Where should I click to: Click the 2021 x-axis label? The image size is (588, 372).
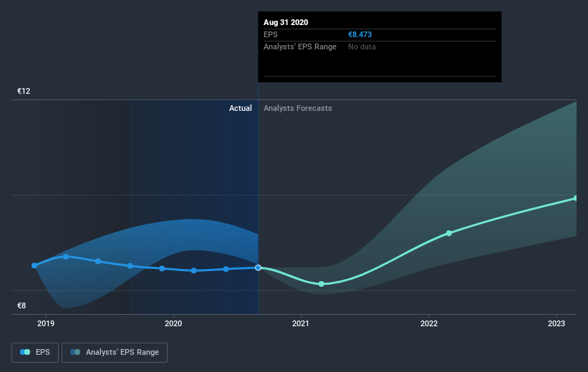tap(301, 323)
